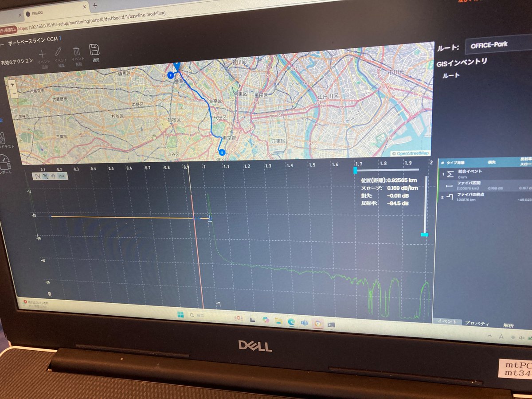Open a new browser tab with plus
This screenshot has width=532, height=399.
pos(94,6)
